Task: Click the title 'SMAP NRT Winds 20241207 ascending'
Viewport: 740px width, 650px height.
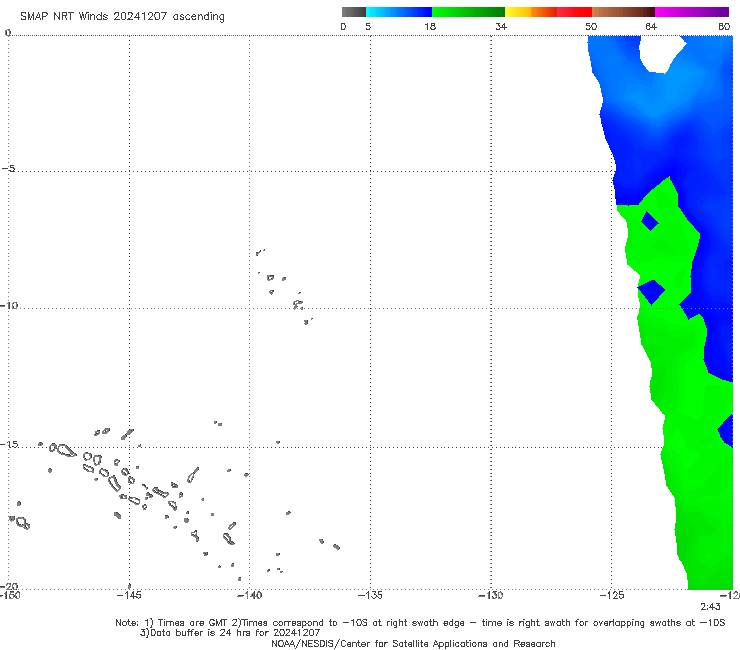Action: point(122,16)
